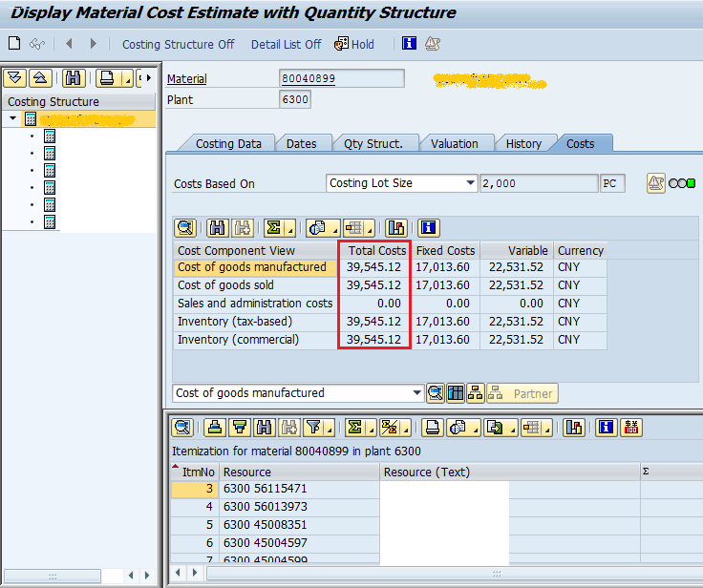Select the first child calculator node in tree
The width and height of the screenshot is (703, 588).
click(x=50, y=136)
